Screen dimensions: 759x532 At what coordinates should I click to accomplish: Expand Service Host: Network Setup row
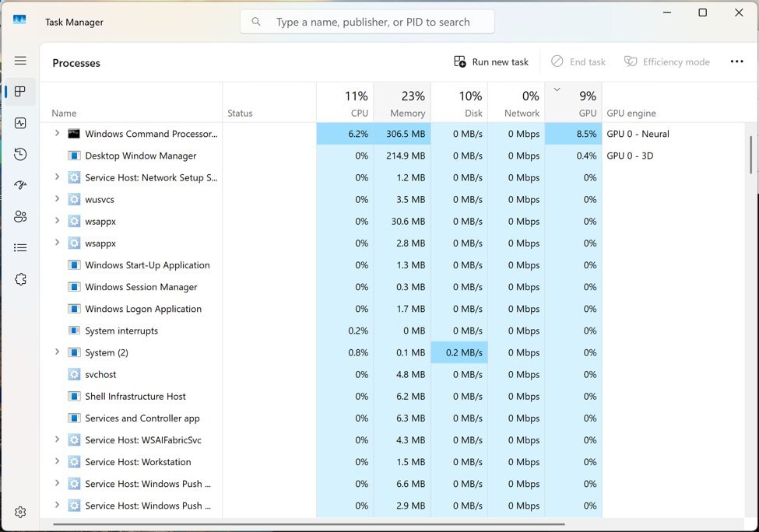[57, 177]
